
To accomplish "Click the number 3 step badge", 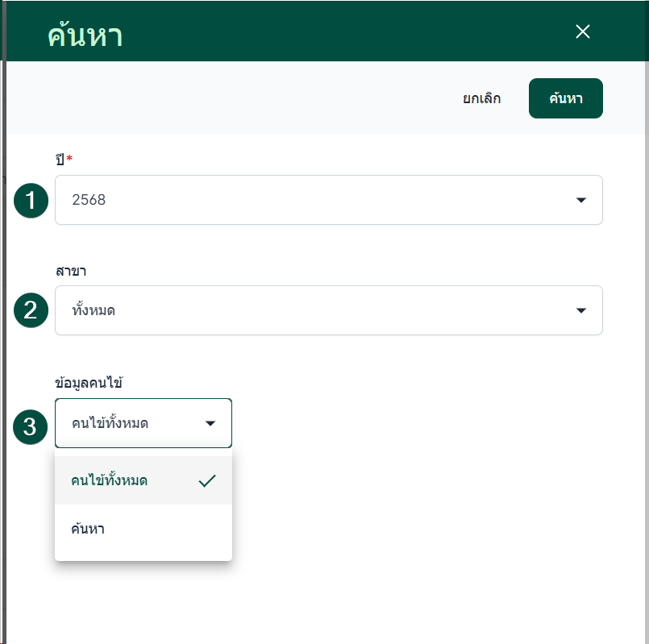I will click(31, 426).
